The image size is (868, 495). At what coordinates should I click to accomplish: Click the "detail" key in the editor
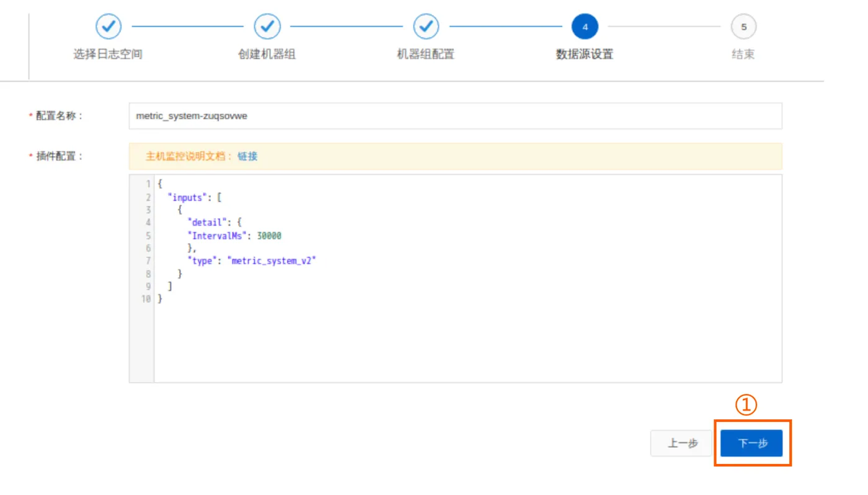click(208, 223)
